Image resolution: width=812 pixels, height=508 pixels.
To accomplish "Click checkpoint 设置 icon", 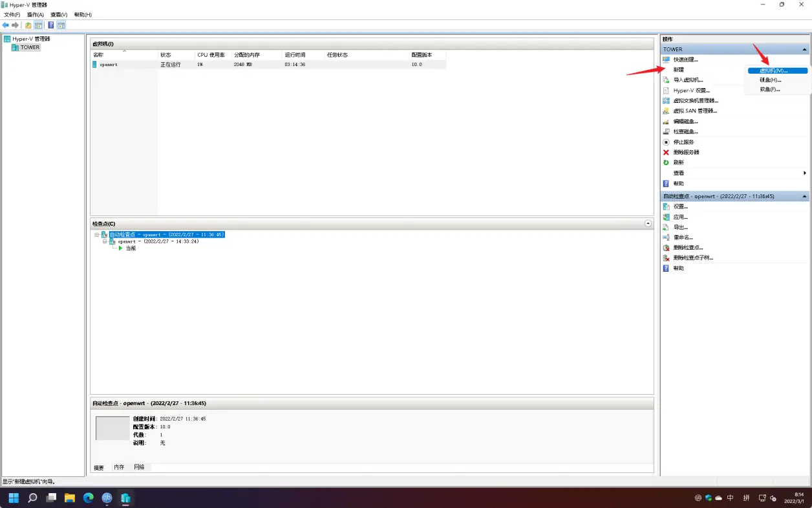I will click(667, 206).
